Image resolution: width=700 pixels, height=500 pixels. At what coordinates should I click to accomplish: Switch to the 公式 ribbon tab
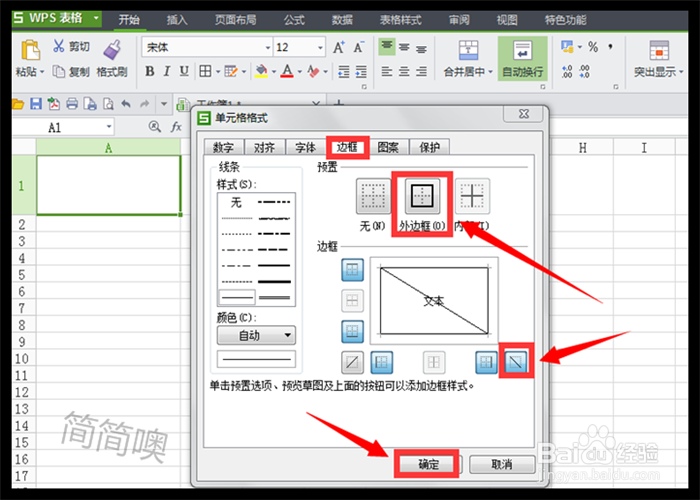pyautogui.click(x=294, y=20)
